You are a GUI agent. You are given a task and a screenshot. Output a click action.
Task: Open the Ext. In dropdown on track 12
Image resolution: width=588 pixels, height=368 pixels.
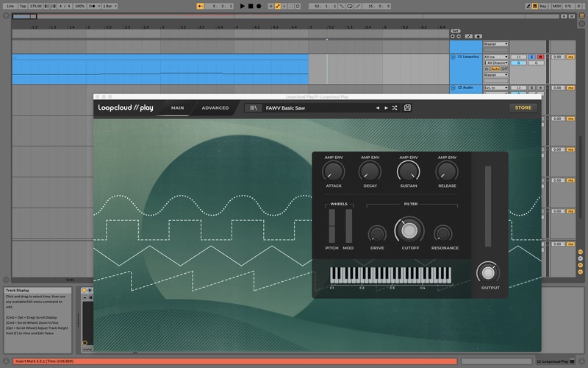tap(496, 88)
